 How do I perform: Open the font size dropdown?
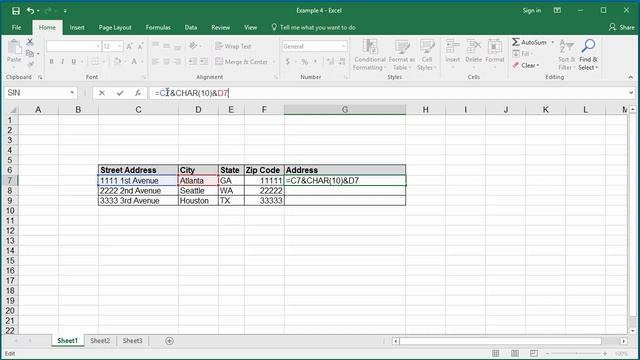120,46
